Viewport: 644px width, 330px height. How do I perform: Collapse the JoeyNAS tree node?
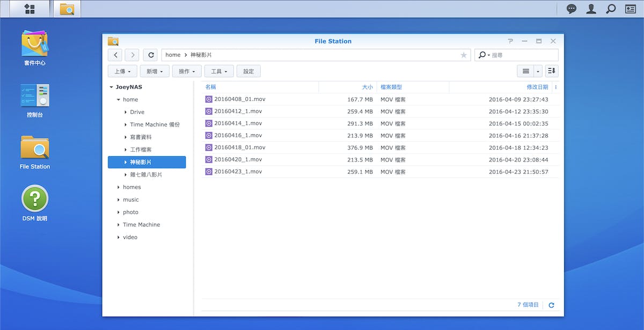click(111, 87)
